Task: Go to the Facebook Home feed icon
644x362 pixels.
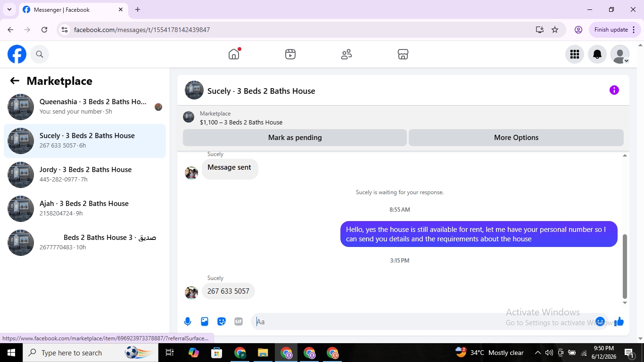Action: pyautogui.click(x=234, y=54)
